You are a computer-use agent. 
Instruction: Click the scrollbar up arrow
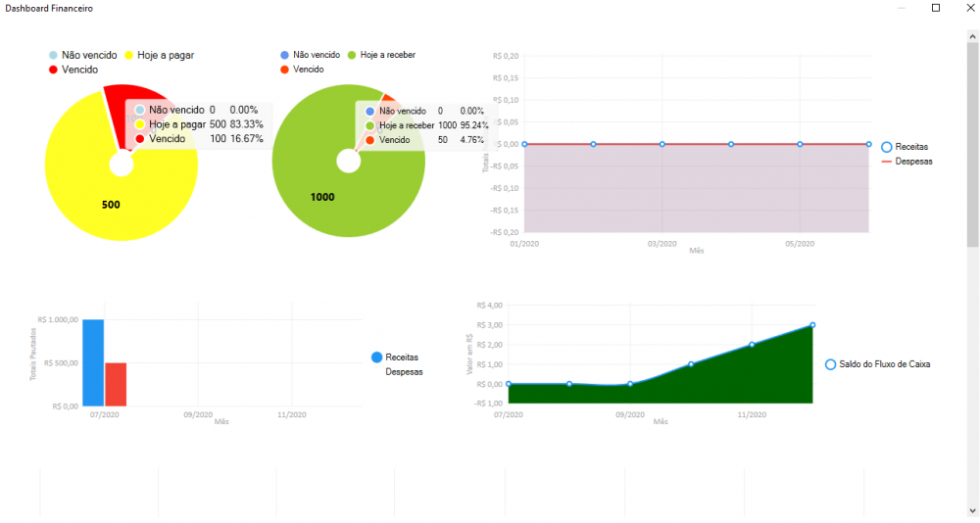coord(972,36)
